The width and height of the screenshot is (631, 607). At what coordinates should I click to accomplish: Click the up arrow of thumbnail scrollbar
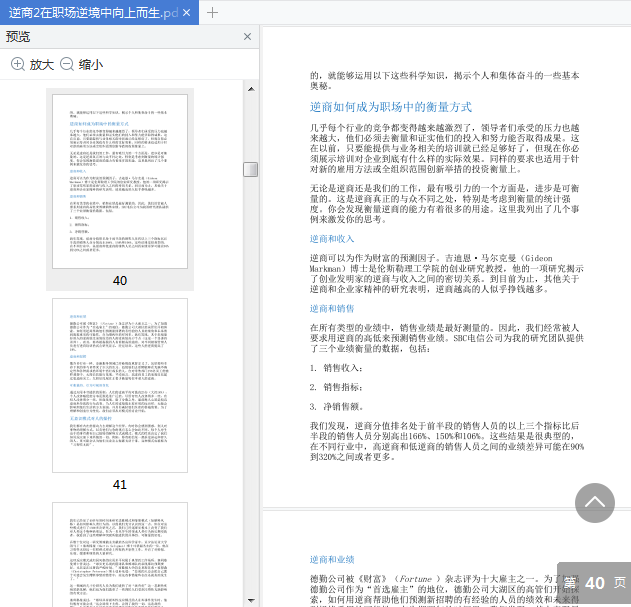tap(250, 87)
